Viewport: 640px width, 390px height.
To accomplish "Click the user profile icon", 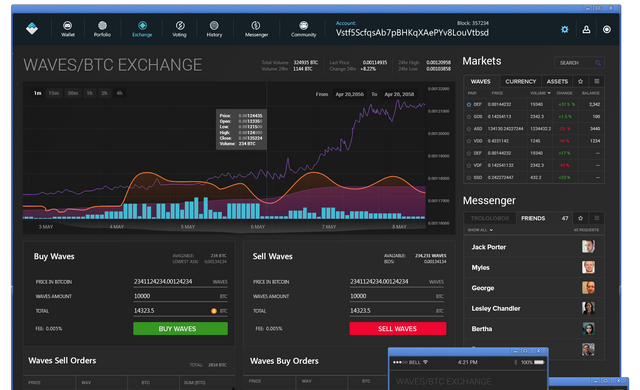I will click(586, 29).
